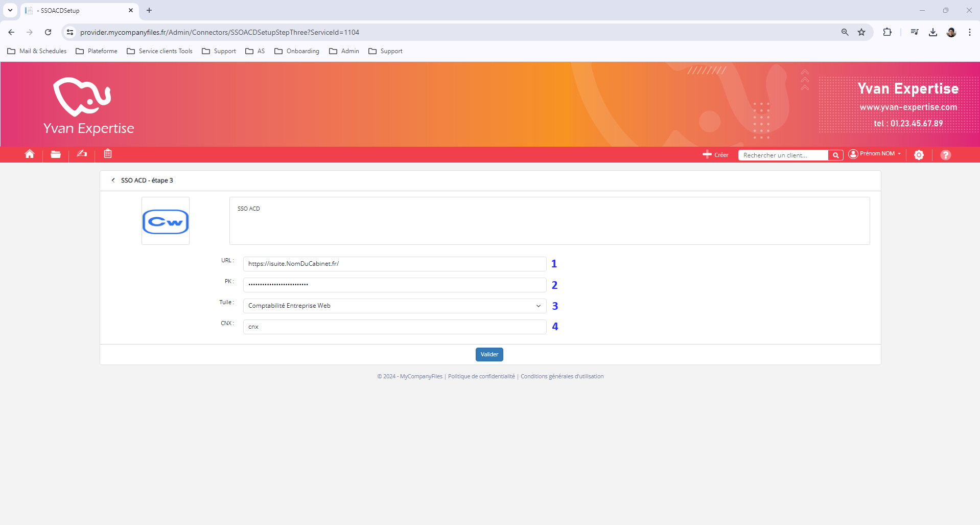Open the Prénom NOM user menu
This screenshot has width=980, height=525.
tap(875, 154)
